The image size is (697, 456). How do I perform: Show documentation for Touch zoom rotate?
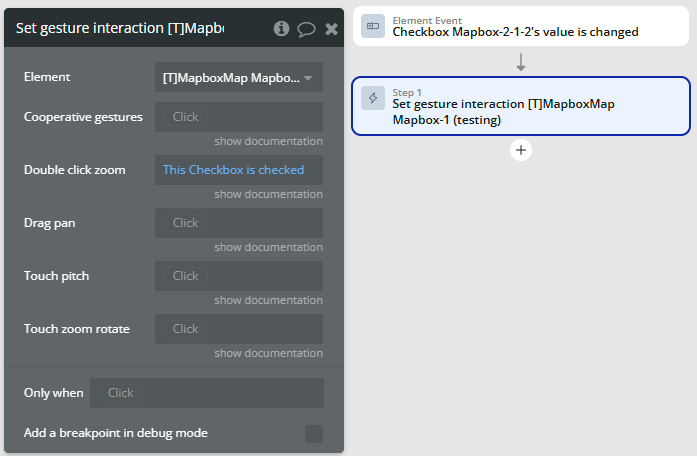tap(268, 353)
